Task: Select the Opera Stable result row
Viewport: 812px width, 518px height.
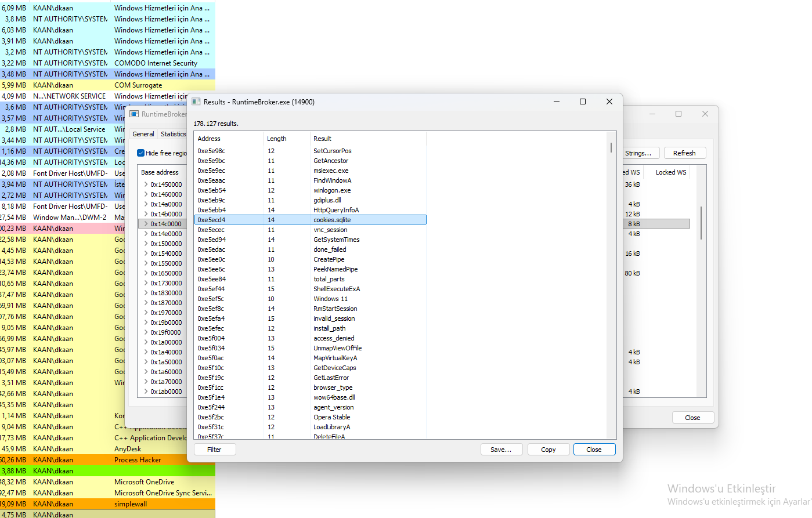Action: click(311, 417)
